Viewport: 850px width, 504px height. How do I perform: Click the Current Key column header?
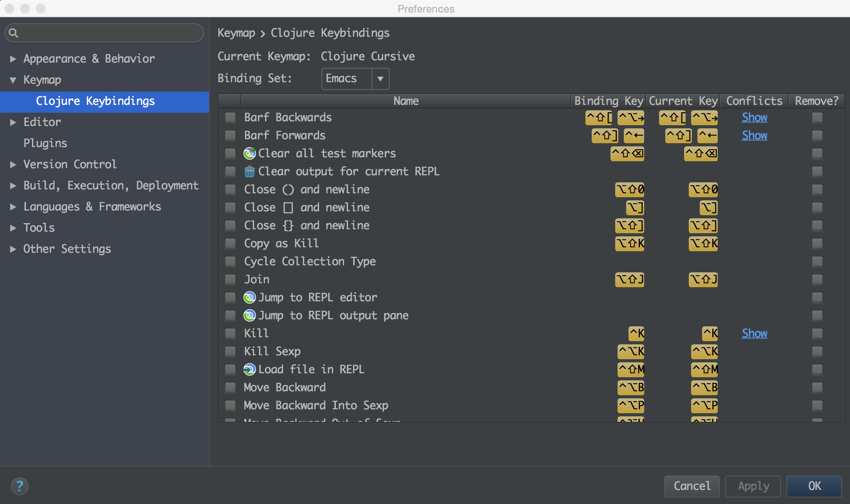683,101
